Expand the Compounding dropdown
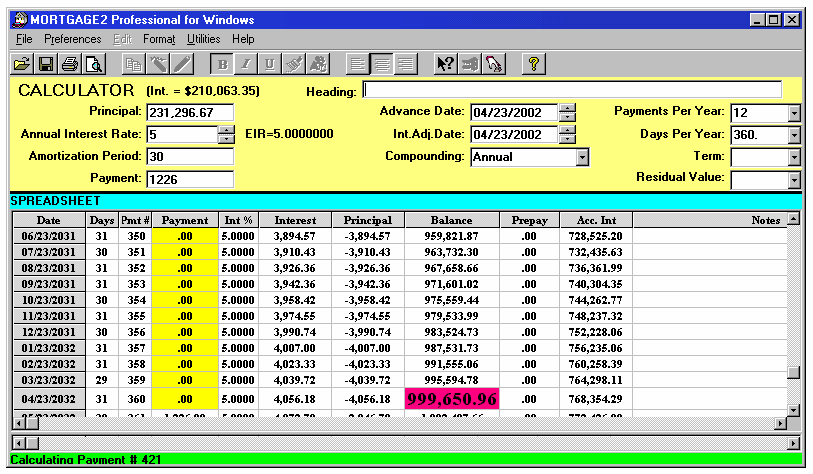813x474 pixels. 582,157
